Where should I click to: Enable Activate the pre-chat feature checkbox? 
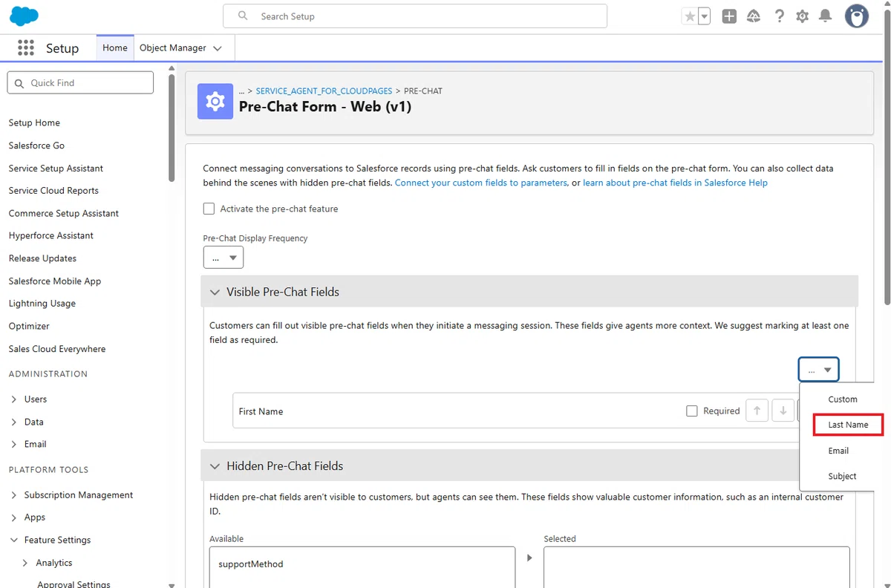tap(209, 209)
